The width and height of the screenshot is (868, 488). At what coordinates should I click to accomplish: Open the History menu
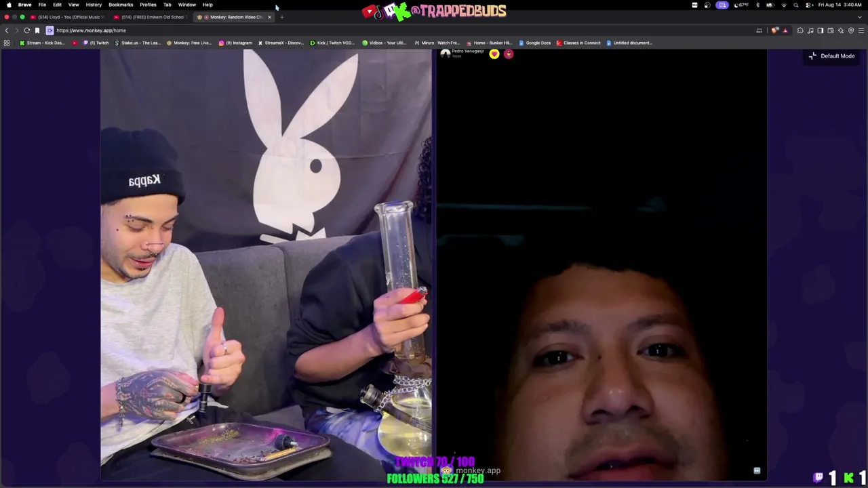click(x=94, y=5)
